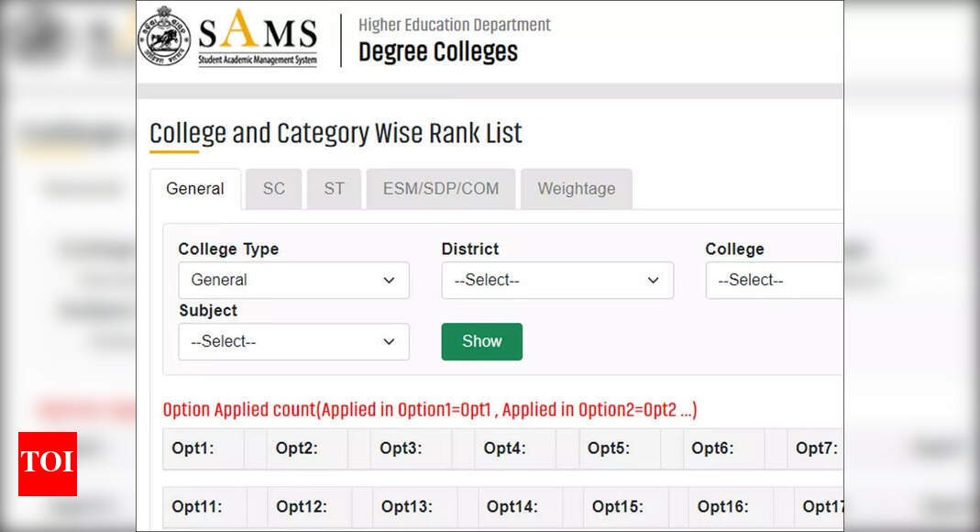Click the Opt2: count cell
Screen dimensions: 980x532
pos(307,449)
